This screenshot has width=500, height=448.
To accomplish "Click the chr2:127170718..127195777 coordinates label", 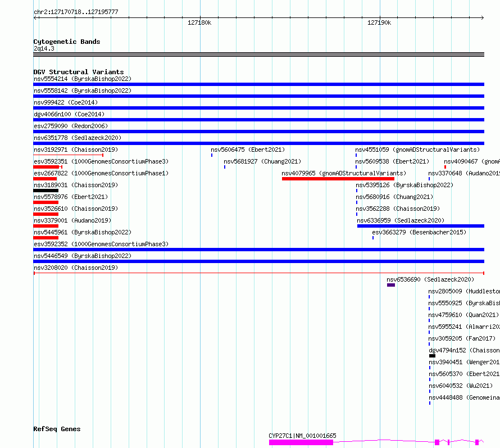I will click(x=76, y=12).
